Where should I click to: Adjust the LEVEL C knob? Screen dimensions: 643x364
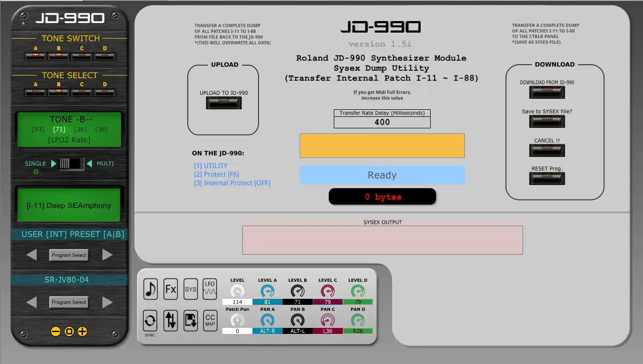(328, 291)
